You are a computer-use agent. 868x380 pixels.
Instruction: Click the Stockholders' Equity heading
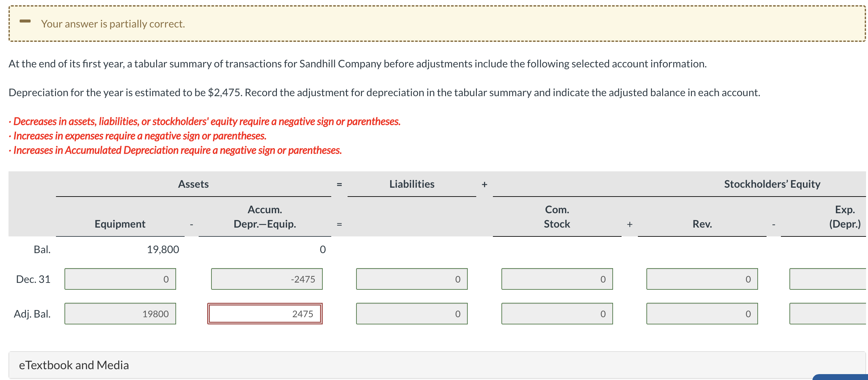pyautogui.click(x=772, y=184)
